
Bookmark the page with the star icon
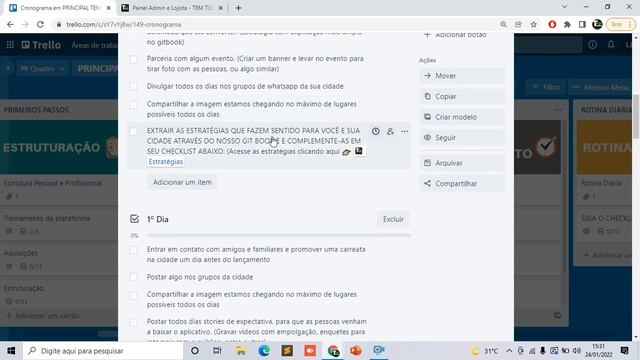pyautogui.click(x=533, y=24)
